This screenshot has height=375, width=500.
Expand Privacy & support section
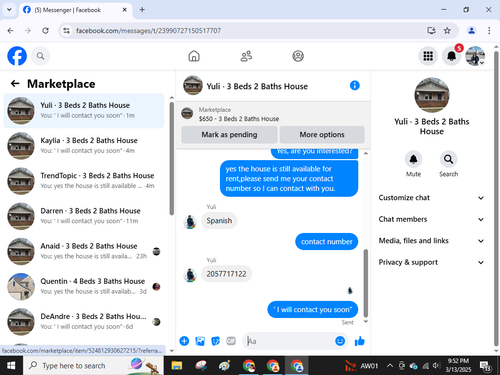[x=431, y=262]
